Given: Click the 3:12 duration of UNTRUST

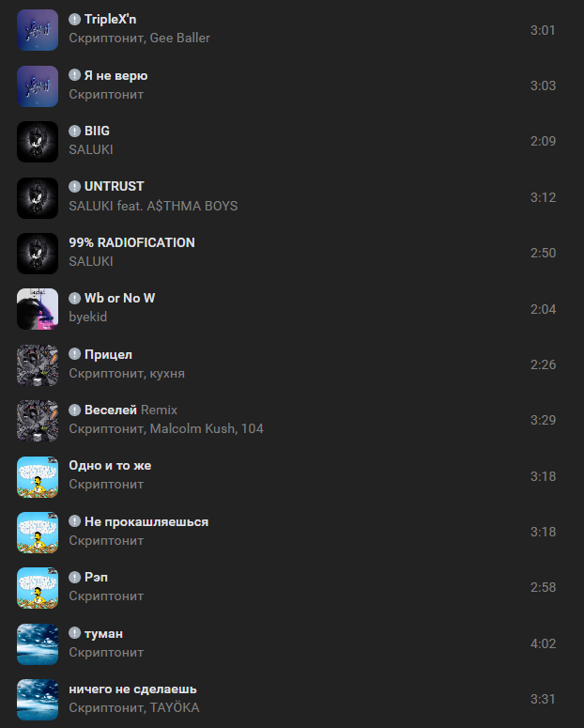Looking at the screenshot, I should point(543,198).
